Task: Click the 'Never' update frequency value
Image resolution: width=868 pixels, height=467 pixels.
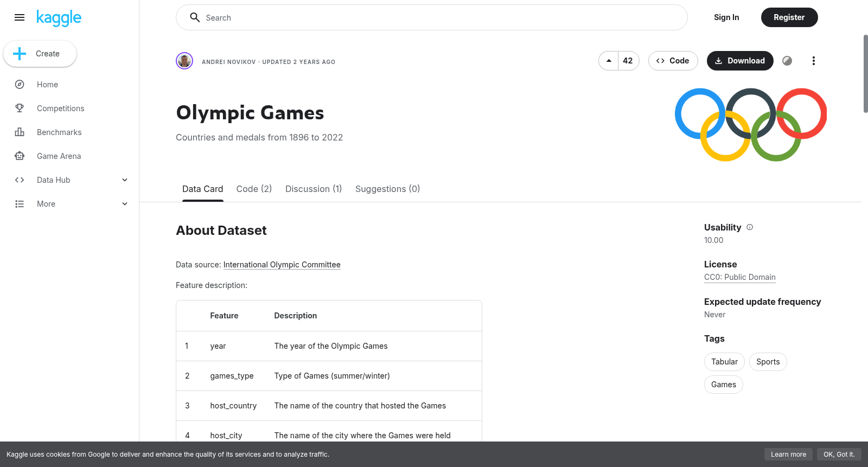Action: pos(714,315)
